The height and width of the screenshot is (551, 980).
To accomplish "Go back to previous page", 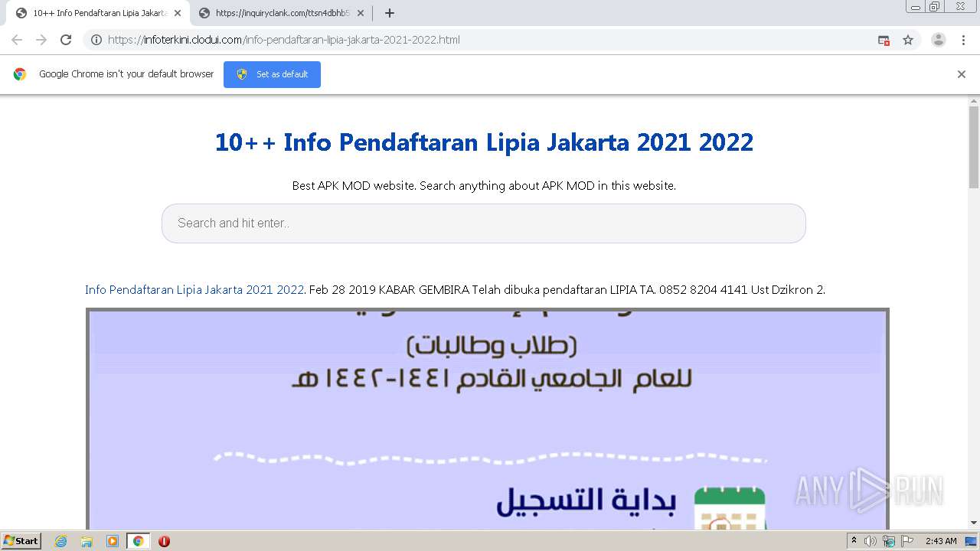I will 17,40.
